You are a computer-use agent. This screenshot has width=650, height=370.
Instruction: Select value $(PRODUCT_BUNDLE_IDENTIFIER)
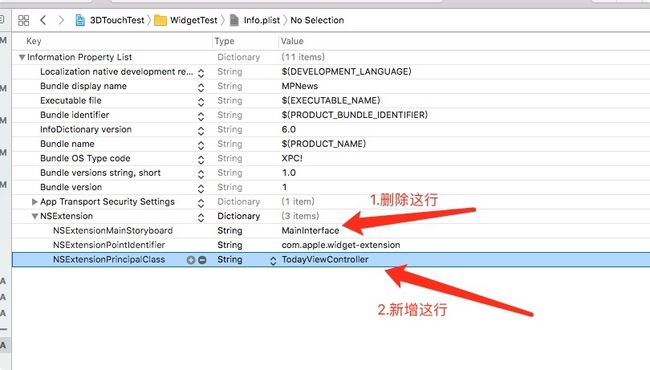coord(354,115)
